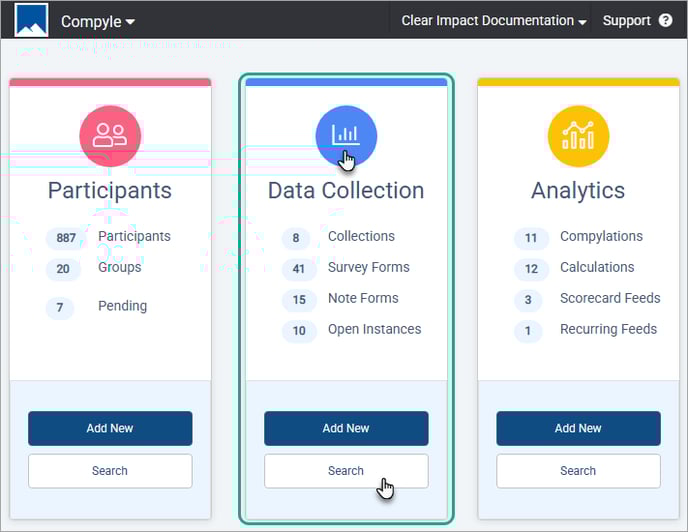Image resolution: width=688 pixels, height=532 pixels.
Task: Add New participant button
Action: [x=110, y=428]
